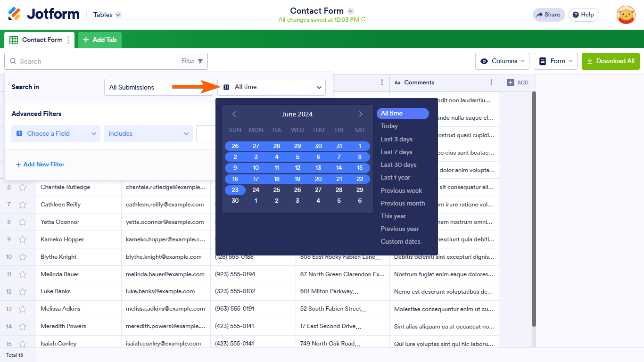The width and height of the screenshot is (644, 362).
Task: Toggle the Filter button
Action: 192,61
